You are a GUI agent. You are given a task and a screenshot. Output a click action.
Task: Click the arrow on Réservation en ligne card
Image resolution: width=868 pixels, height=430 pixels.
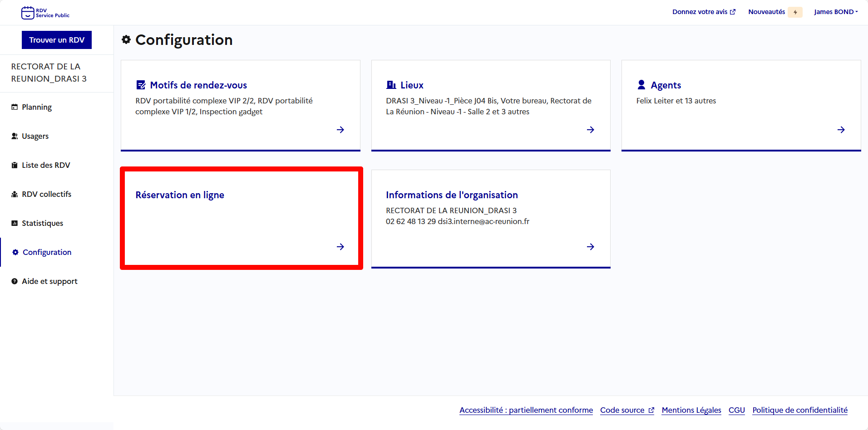point(340,247)
